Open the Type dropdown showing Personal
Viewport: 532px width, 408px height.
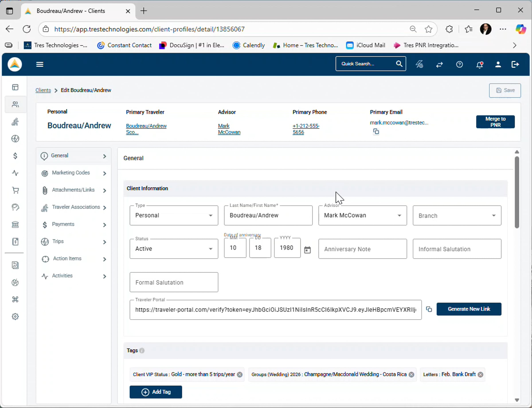[x=174, y=215]
